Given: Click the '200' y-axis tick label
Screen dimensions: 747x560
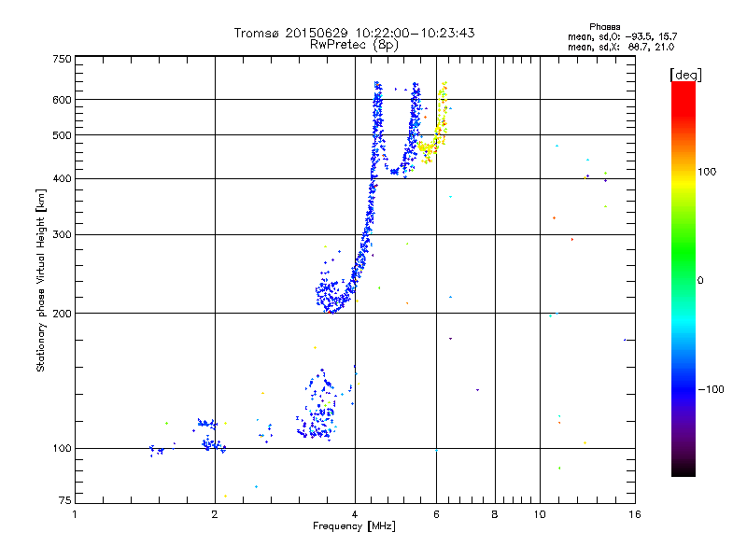Looking at the screenshot, I should point(63,314).
